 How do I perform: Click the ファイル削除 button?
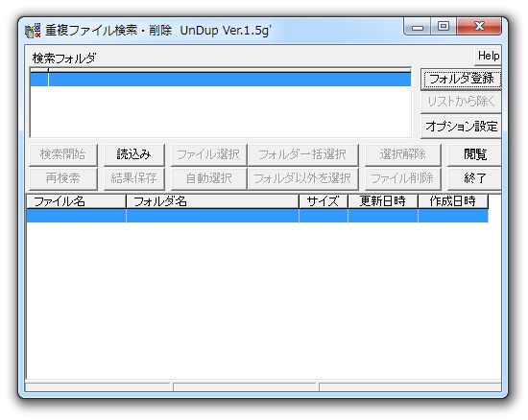(x=403, y=178)
